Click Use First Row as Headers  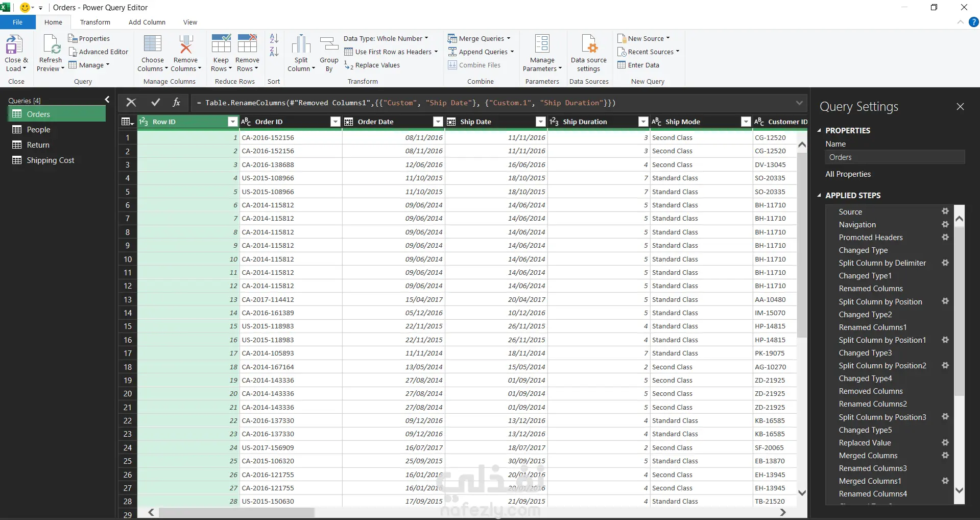(391, 52)
